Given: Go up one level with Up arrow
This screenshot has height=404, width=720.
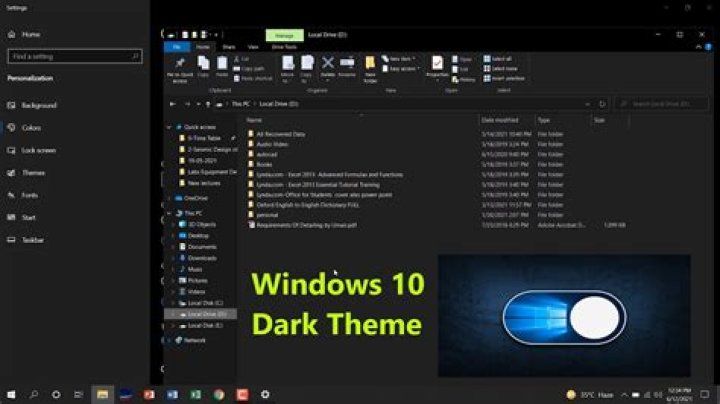Looking at the screenshot, I should coord(208,104).
